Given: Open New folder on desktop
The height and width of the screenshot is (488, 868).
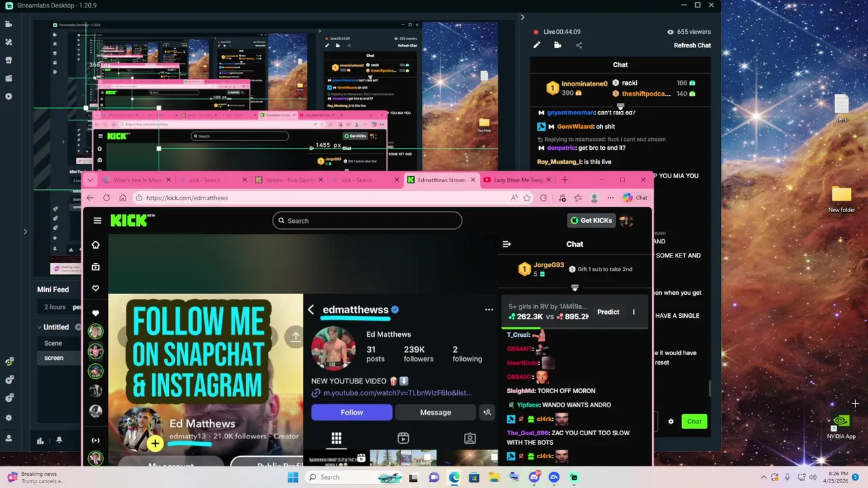Looking at the screenshot, I should click(x=842, y=200).
